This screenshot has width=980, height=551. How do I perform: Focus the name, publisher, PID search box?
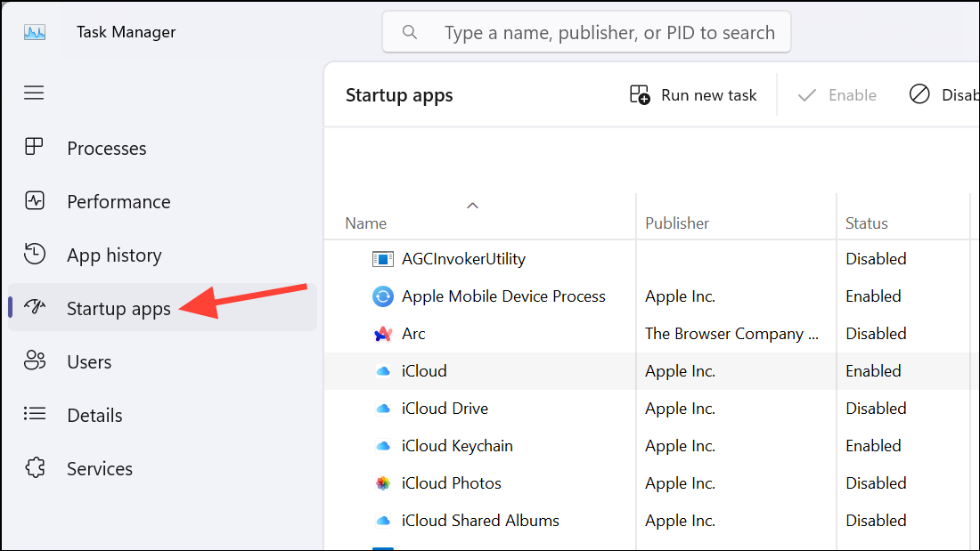pos(586,32)
